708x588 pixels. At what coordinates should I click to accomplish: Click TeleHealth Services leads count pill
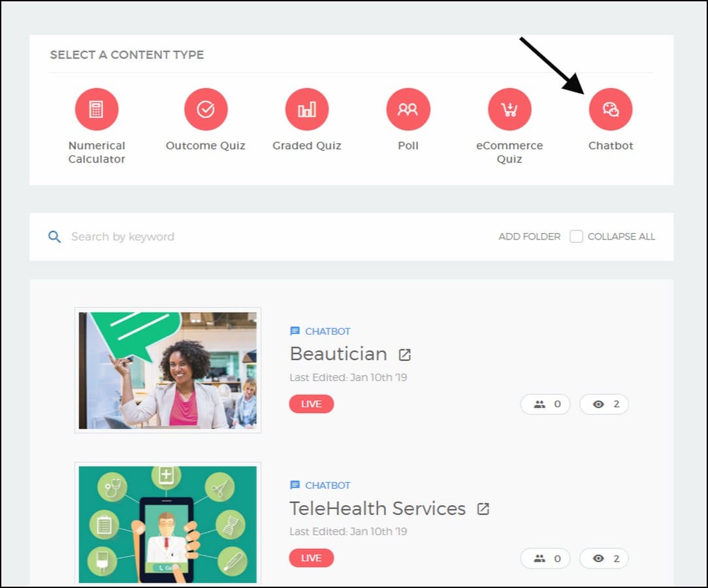pyautogui.click(x=545, y=558)
